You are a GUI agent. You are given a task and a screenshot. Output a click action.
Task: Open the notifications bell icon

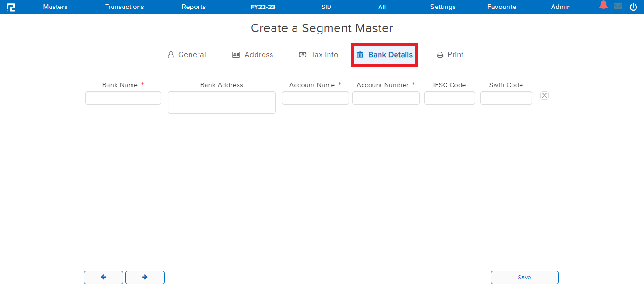click(603, 5)
